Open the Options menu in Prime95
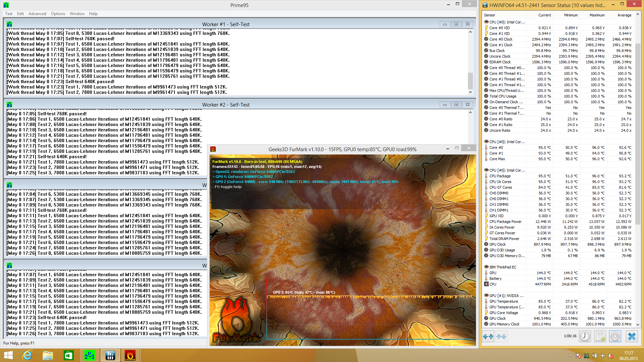This screenshot has height=362, width=644. tap(58, 14)
